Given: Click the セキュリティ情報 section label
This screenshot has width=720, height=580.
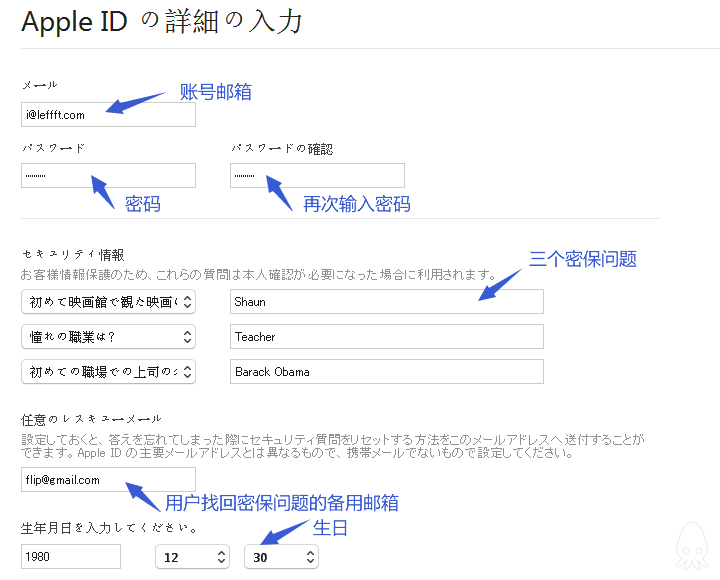Looking at the screenshot, I should click(73, 255).
